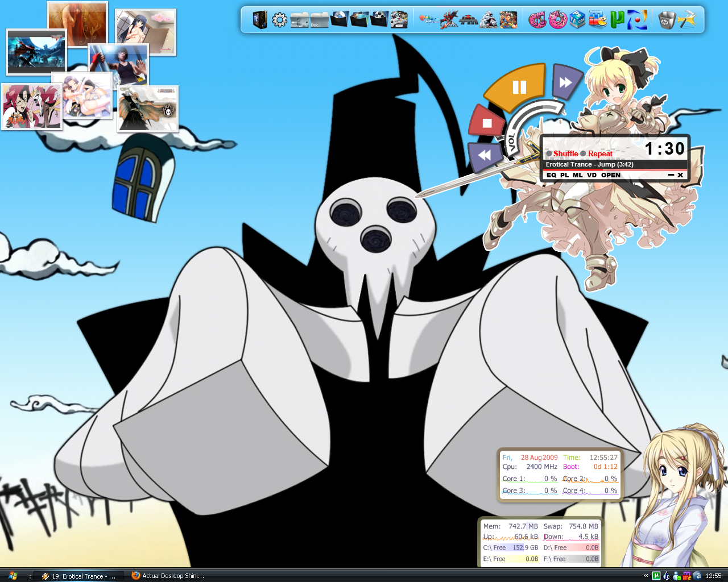The height and width of the screenshot is (582, 728).
Task: Click the taskbar clock showing 12:55
Action: pos(713,576)
